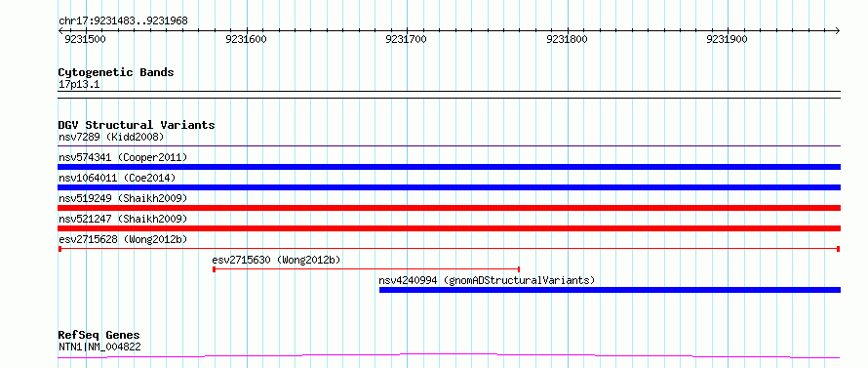Click the 17p13.1 cytogenetic band glyph
Screen dimensions: 868x368
pos(449,95)
